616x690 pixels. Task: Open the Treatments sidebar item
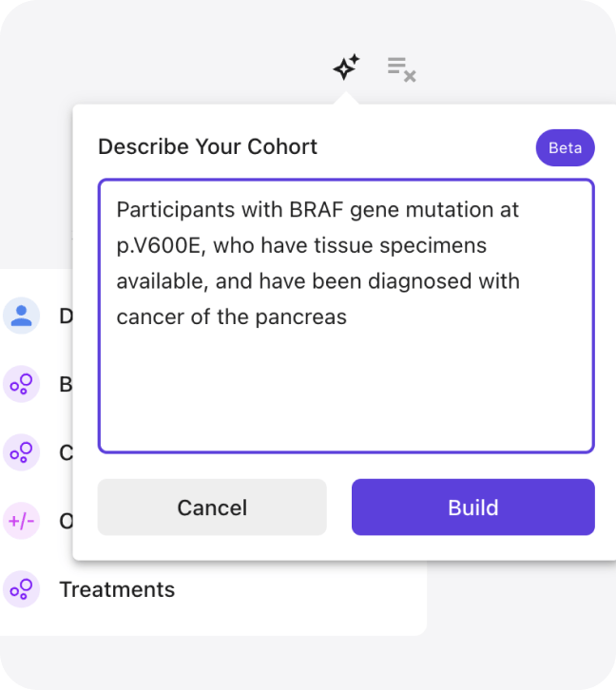pyautogui.click(x=117, y=589)
